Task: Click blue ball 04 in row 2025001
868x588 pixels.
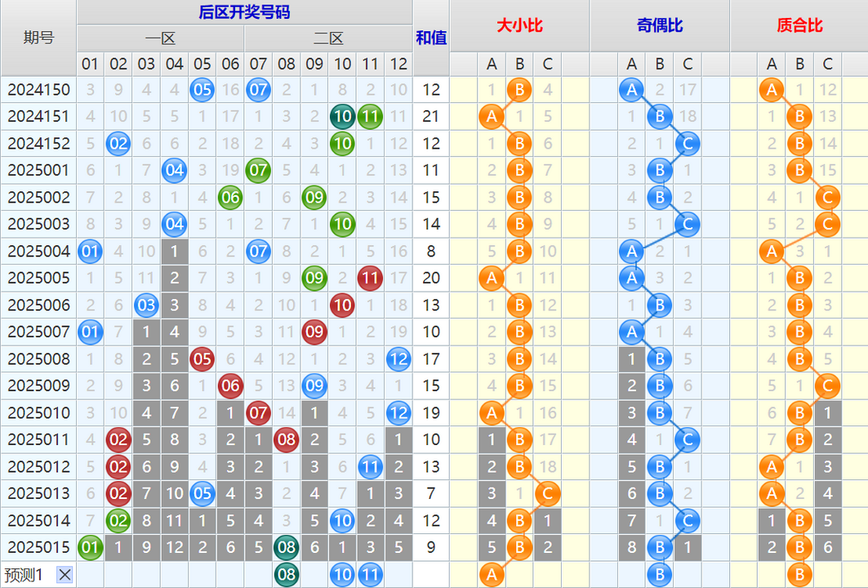Action: click(175, 170)
